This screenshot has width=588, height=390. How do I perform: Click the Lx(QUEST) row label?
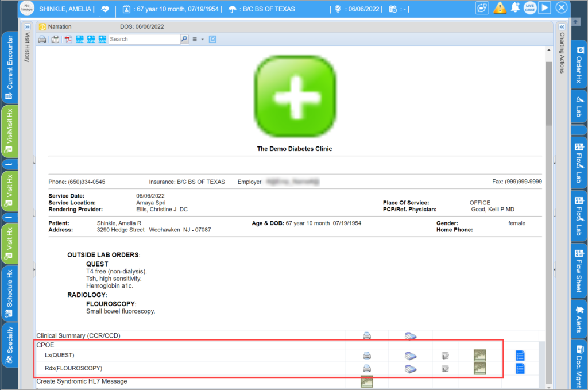pos(60,355)
